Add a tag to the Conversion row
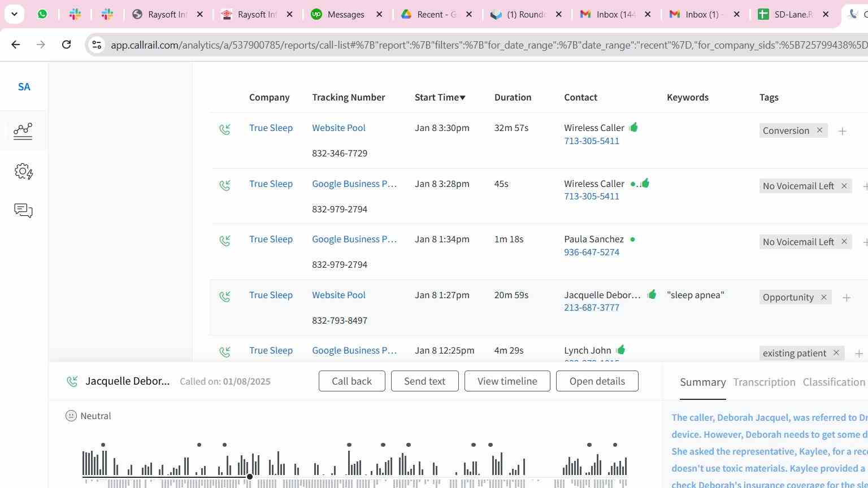 pos(842,131)
